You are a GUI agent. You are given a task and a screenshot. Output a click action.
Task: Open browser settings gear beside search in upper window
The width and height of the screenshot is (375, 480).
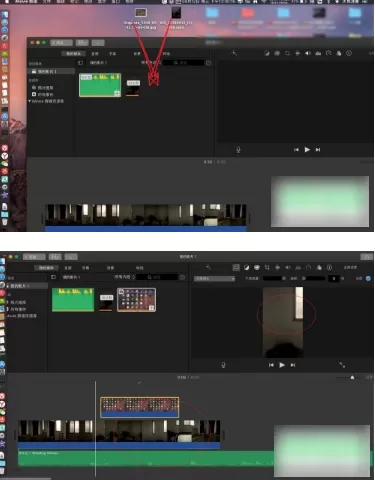pos(209,63)
